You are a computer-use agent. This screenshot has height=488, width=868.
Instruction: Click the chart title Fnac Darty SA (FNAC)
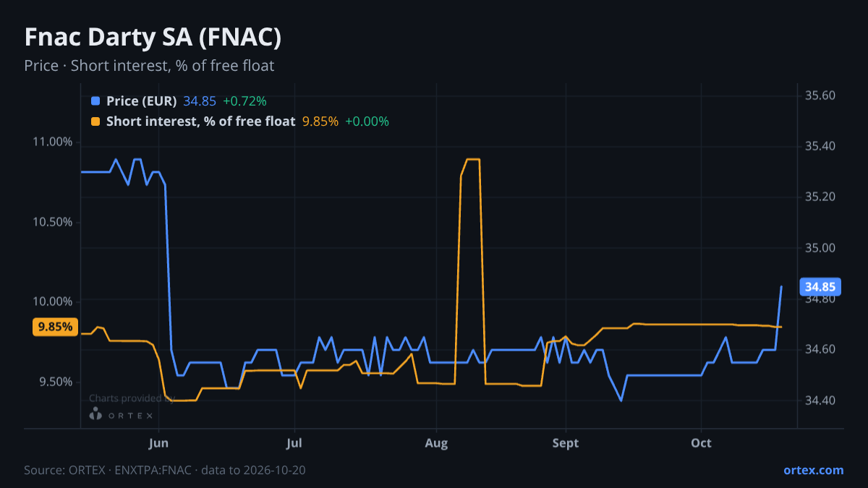coord(153,38)
